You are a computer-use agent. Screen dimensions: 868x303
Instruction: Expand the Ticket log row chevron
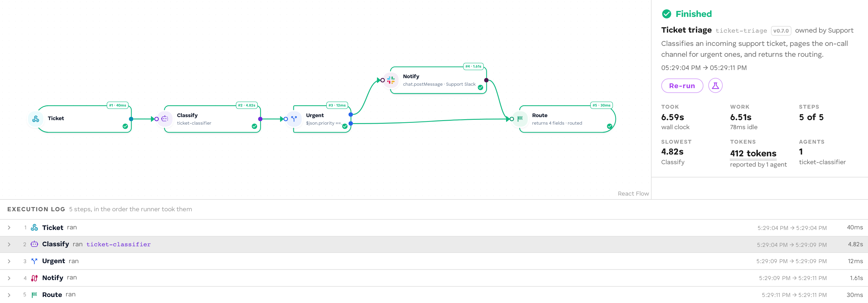click(9, 228)
